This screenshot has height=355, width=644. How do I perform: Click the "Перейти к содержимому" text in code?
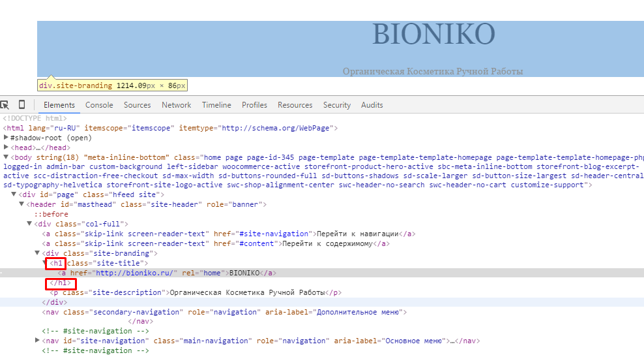328,243
